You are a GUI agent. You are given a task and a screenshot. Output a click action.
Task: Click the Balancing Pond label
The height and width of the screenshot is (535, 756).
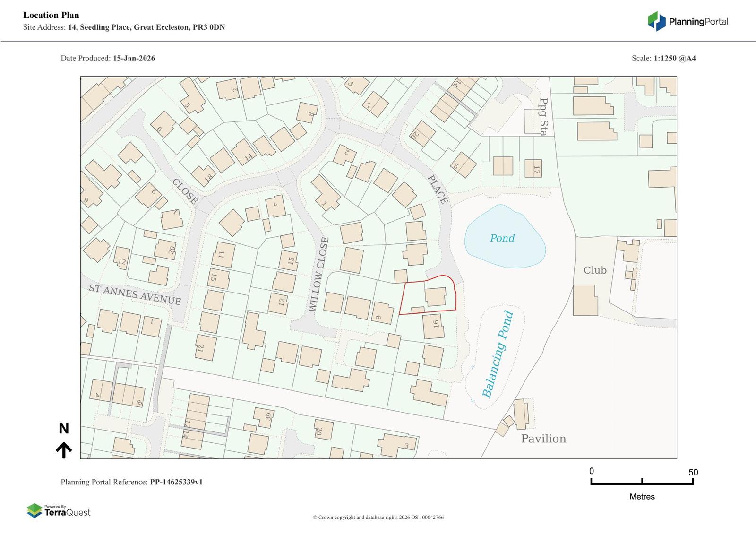[x=498, y=354]
